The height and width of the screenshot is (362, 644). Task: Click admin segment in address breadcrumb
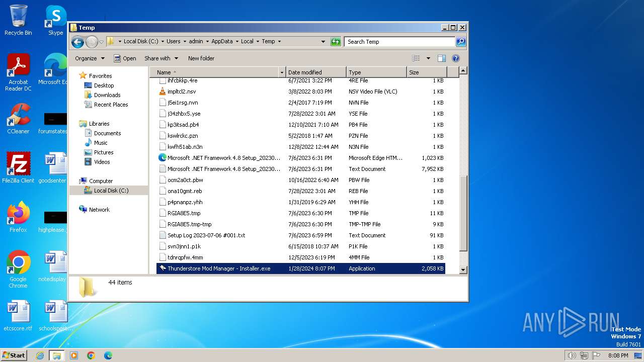point(196,42)
